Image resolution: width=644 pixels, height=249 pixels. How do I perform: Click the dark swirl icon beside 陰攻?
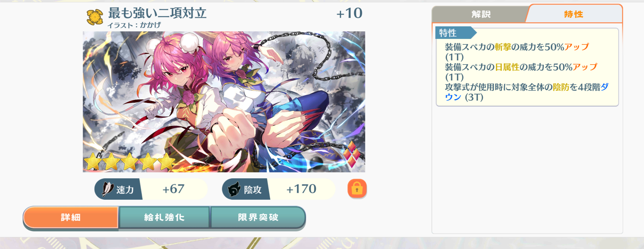coord(234,189)
